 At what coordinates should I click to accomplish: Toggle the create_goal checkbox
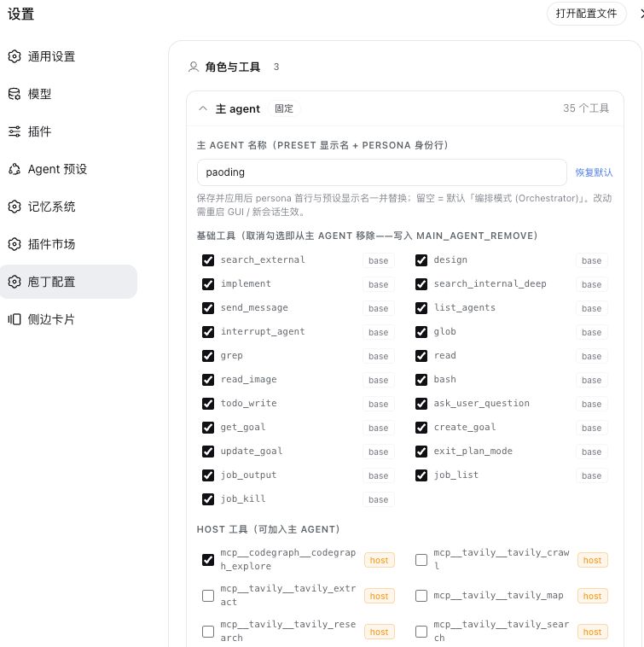click(421, 428)
